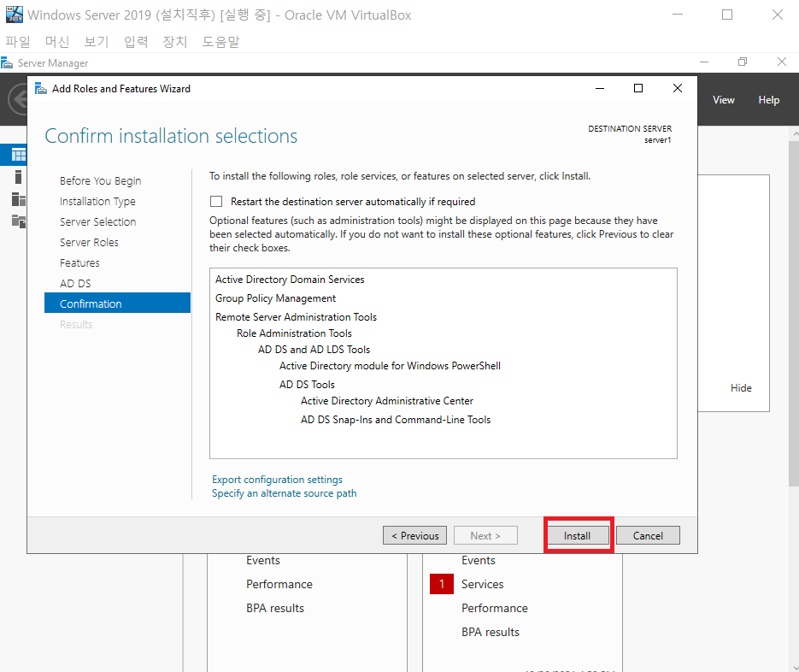Click the VirtualBox window icon
The width and height of the screenshot is (799, 672).
click(x=15, y=15)
